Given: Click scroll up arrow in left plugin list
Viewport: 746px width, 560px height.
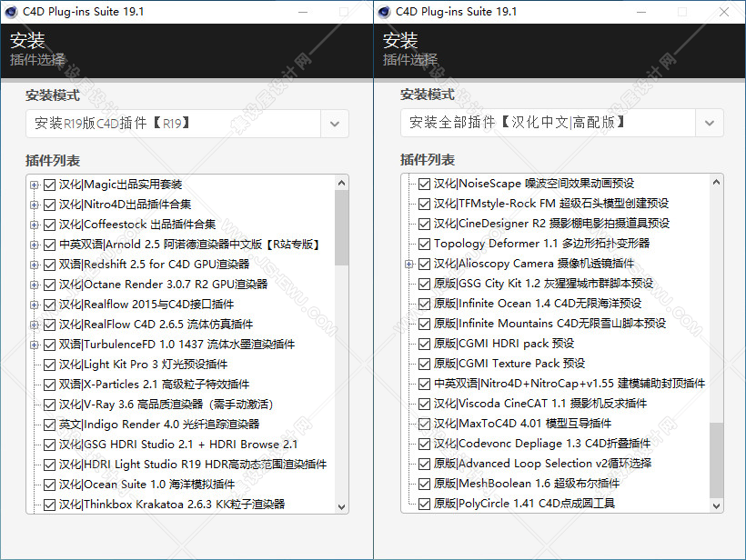Looking at the screenshot, I should [341, 183].
